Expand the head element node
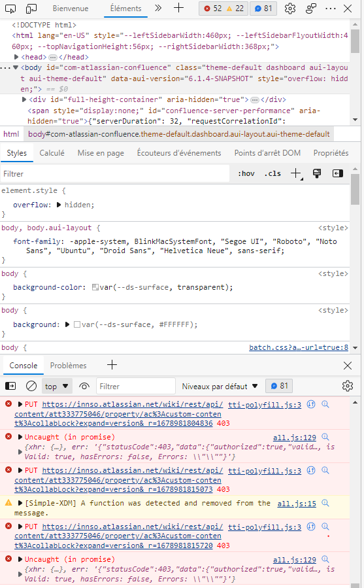364x588 pixels. click(16, 57)
